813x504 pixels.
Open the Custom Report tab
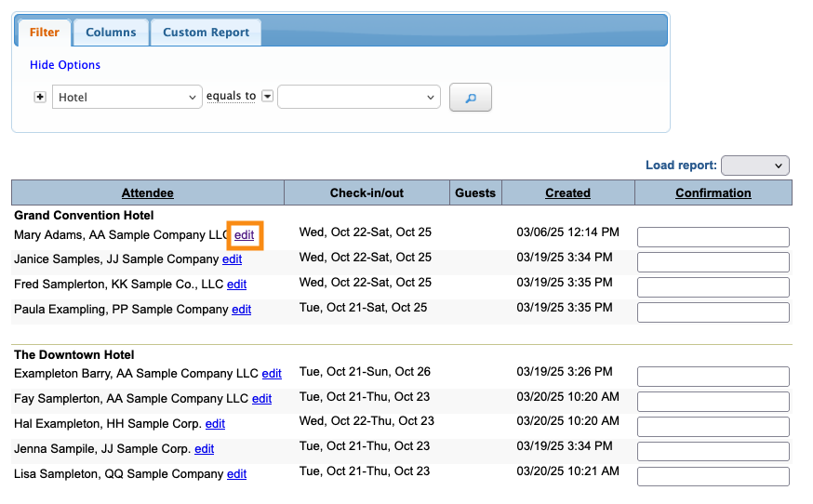[206, 33]
